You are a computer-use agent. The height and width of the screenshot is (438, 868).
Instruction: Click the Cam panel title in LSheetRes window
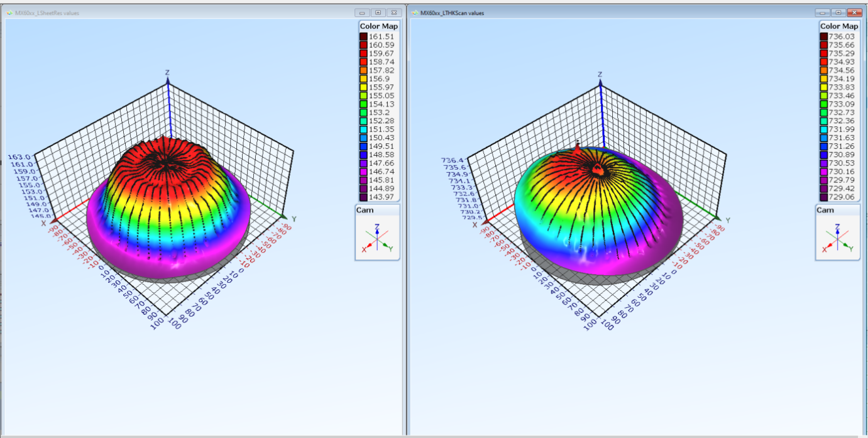(x=365, y=210)
